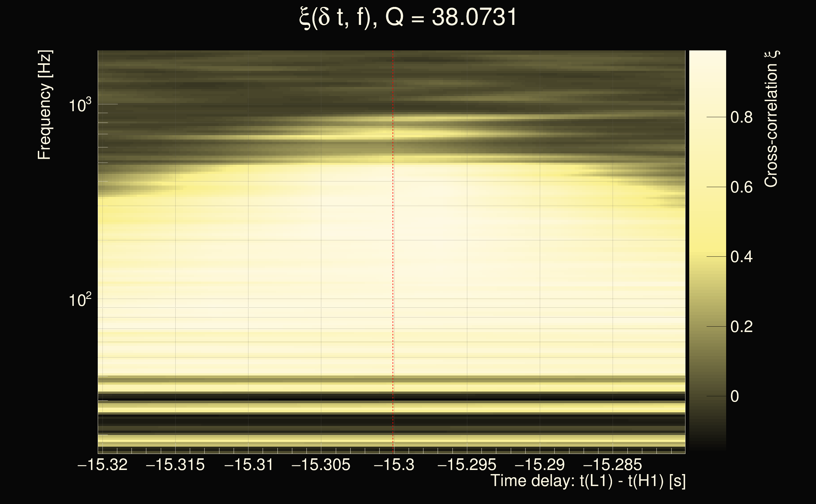
Task: Click the Cross-correlation ξ colorbar title
Action: (771, 119)
